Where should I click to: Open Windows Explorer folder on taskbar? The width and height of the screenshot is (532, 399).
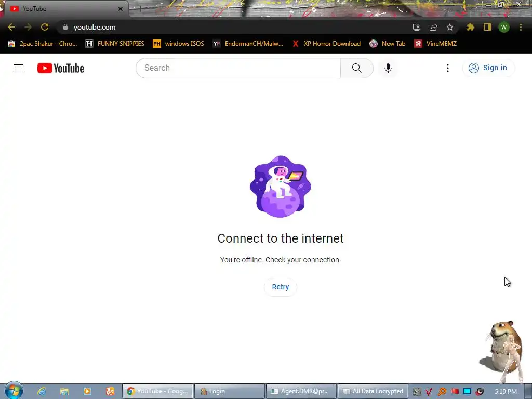(x=64, y=391)
